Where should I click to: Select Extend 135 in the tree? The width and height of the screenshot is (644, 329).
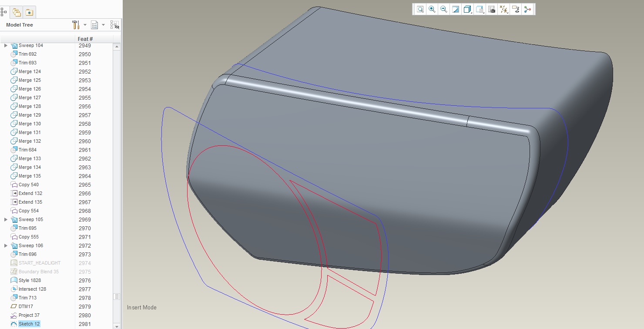[x=30, y=202]
